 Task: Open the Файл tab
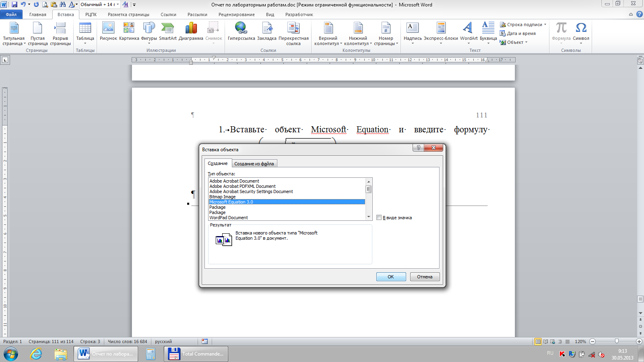point(11,14)
